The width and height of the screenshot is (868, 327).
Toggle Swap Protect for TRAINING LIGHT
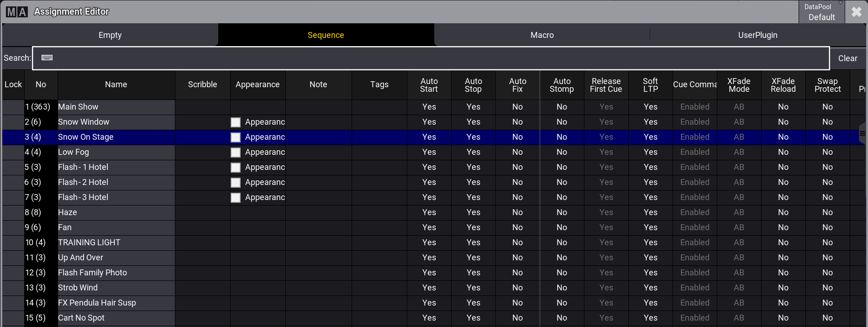click(827, 243)
